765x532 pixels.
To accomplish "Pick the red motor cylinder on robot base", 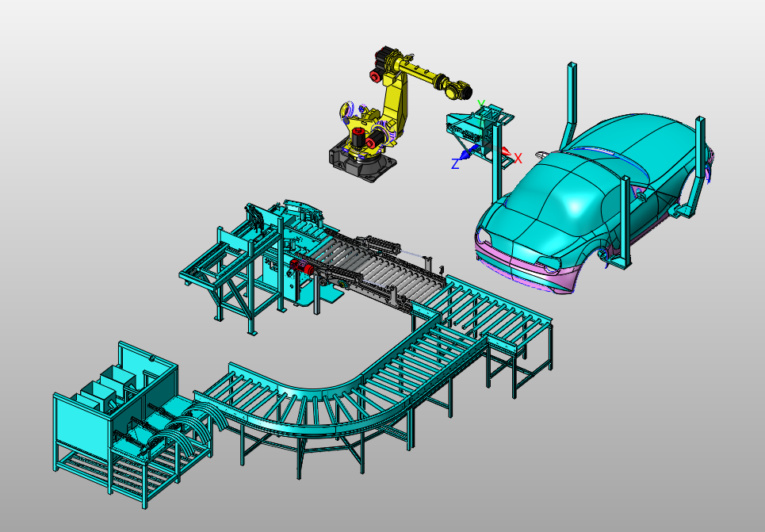I will [359, 137].
